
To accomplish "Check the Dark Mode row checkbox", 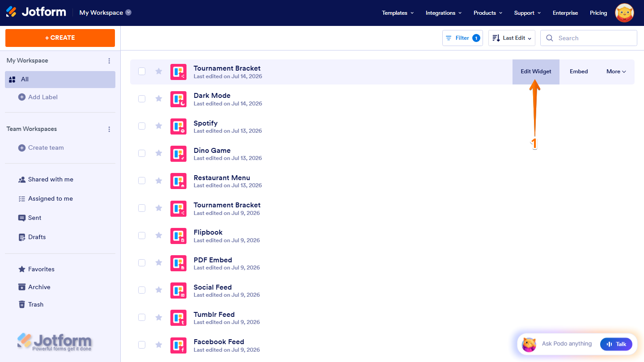I will pos(142,99).
